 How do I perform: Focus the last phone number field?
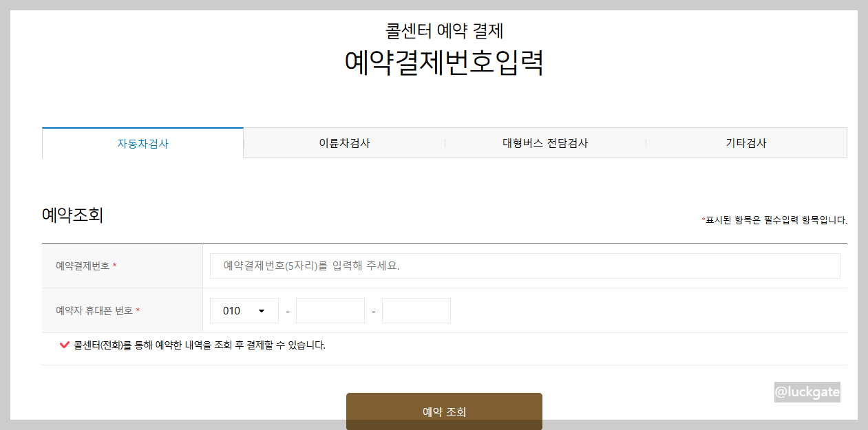(x=416, y=310)
